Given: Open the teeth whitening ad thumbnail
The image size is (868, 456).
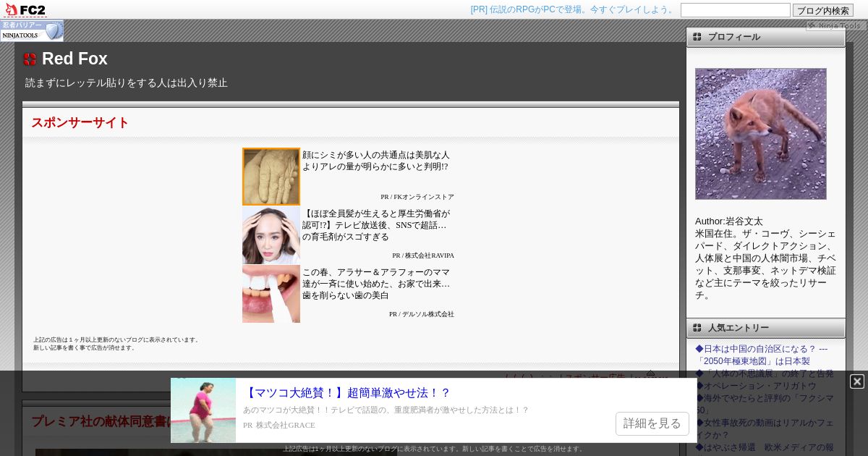Looking at the screenshot, I should tap(271, 294).
